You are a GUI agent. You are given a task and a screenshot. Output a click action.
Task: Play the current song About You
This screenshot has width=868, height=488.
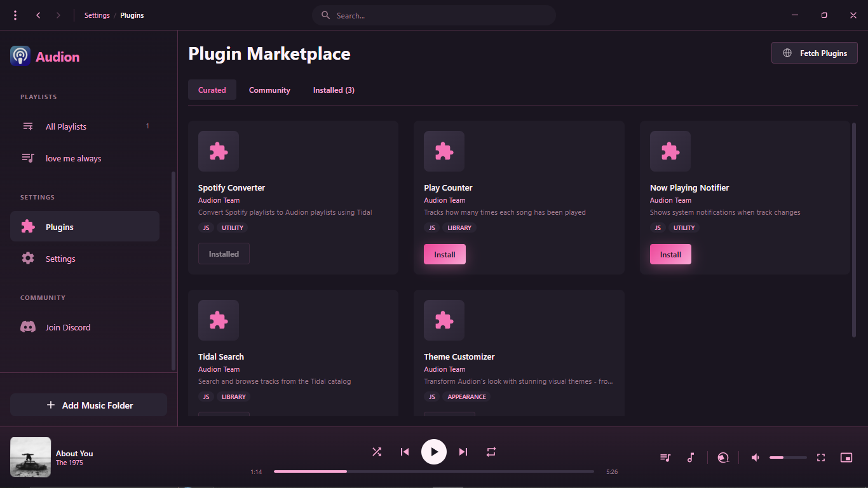(434, 452)
